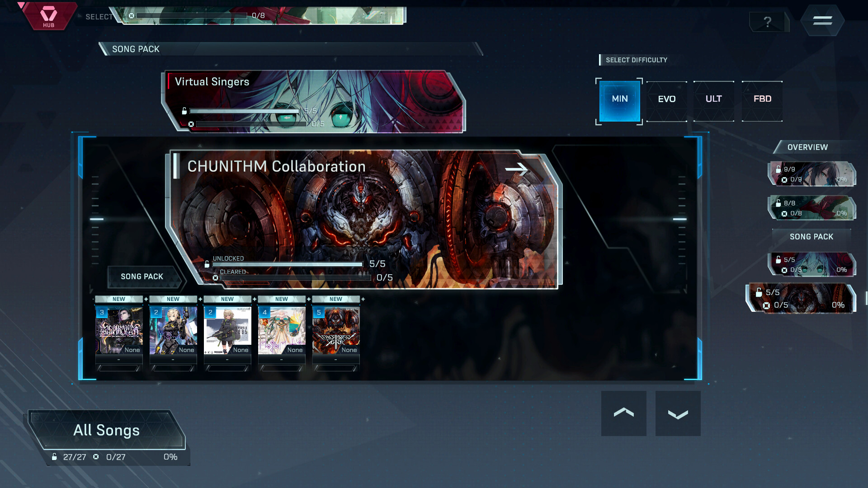Select the level 5 song thumbnail
Image resolution: width=868 pixels, height=488 pixels.
pyautogui.click(x=336, y=330)
